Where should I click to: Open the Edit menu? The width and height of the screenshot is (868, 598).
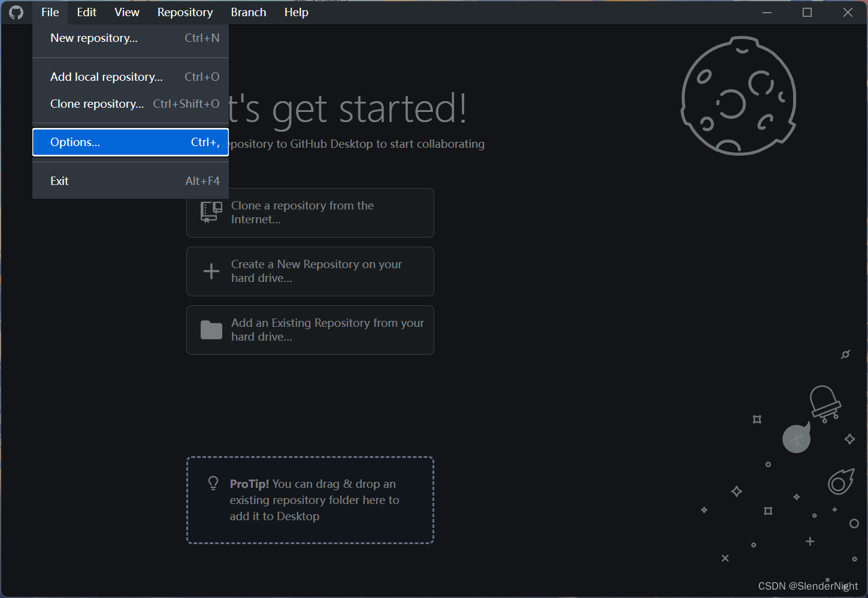coord(86,13)
